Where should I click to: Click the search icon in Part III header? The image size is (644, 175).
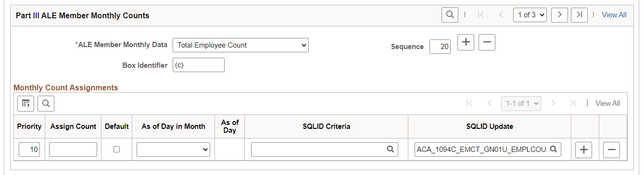[450, 15]
